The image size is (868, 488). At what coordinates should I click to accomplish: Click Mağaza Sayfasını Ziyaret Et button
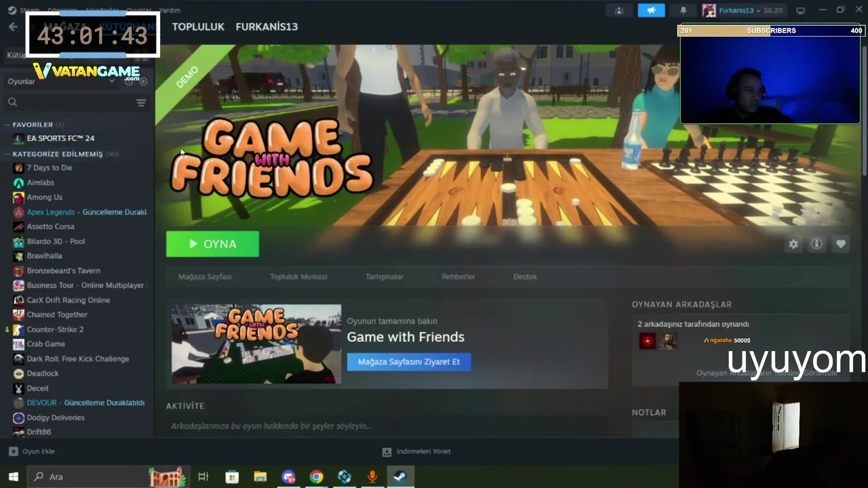coord(409,362)
